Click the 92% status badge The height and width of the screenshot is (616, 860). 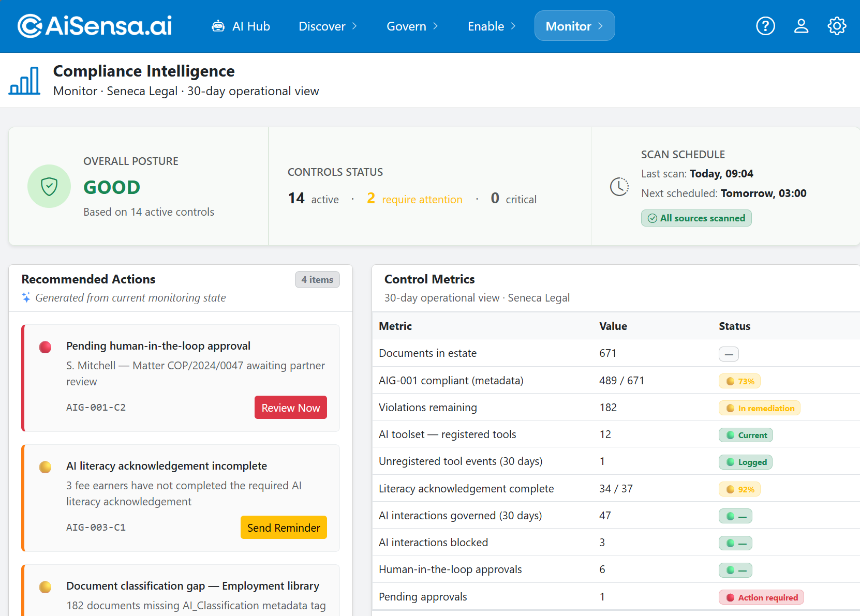pyautogui.click(x=739, y=489)
